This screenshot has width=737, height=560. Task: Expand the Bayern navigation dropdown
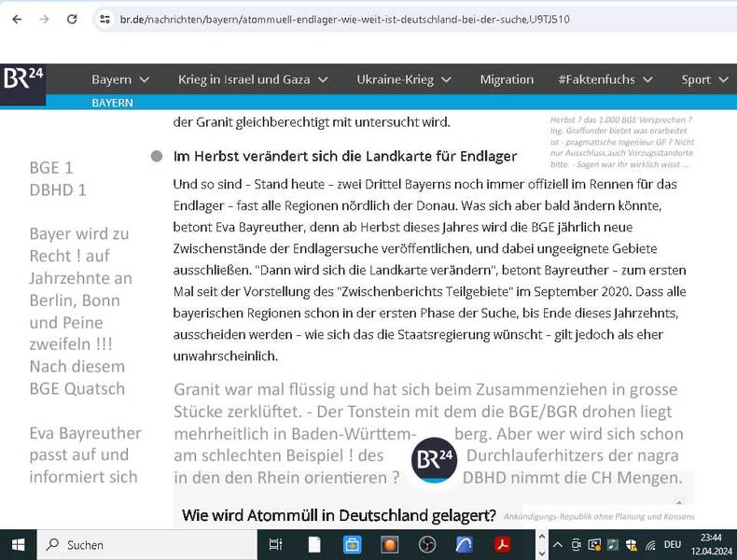(123, 79)
